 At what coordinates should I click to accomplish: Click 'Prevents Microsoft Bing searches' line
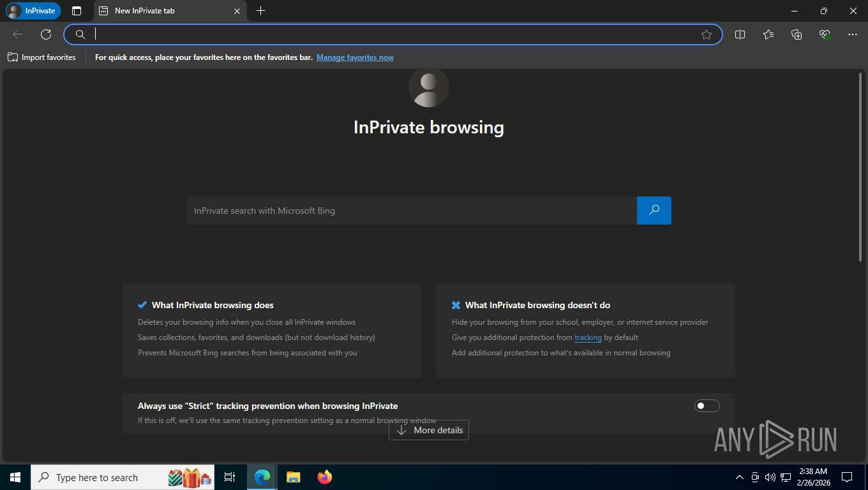[x=248, y=353]
